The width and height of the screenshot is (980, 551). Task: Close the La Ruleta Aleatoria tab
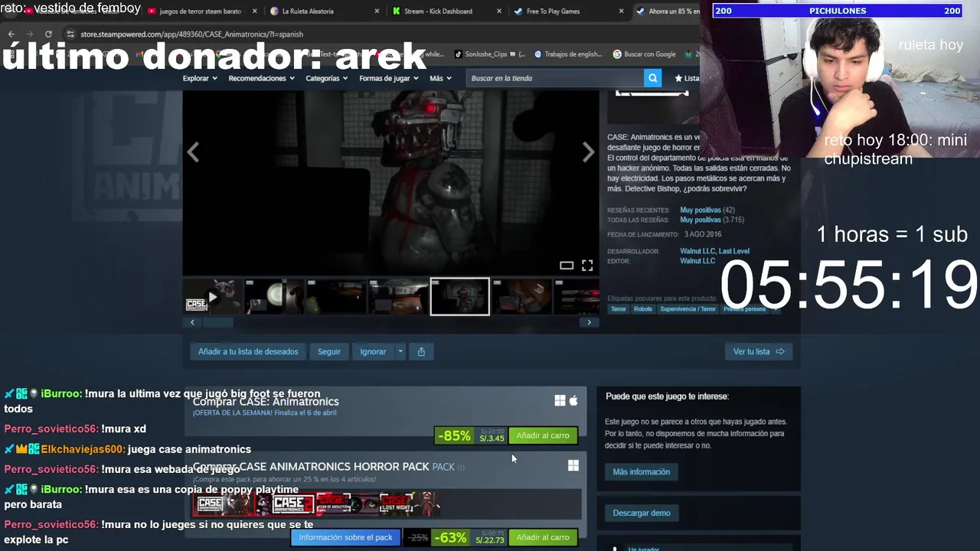377,11
